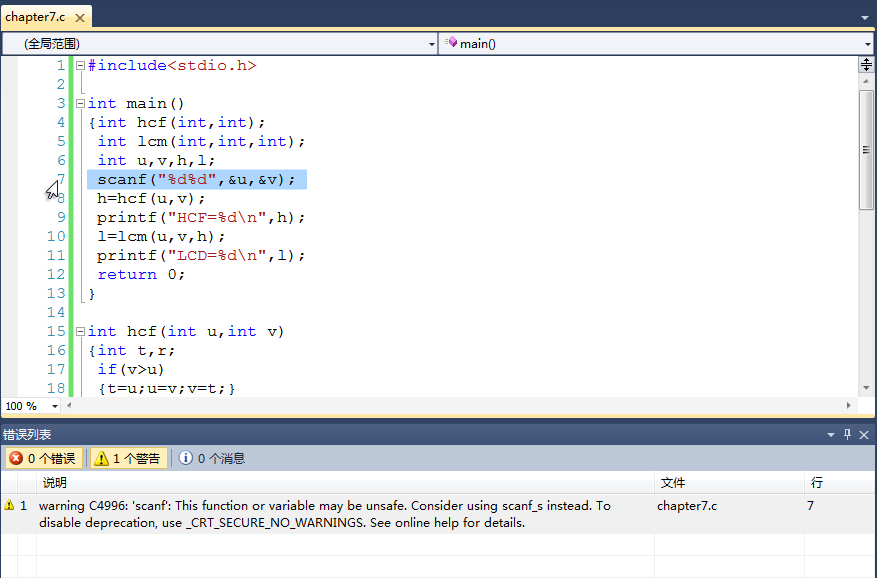Collapse main() using its minus expander
This screenshot has width=877, height=578.
pyautogui.click(x=79, y=103)
